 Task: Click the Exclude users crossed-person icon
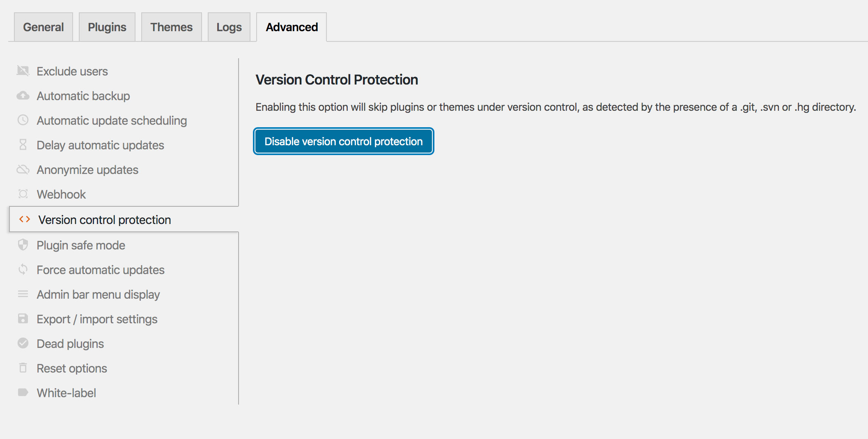click(x=23, y=71)
